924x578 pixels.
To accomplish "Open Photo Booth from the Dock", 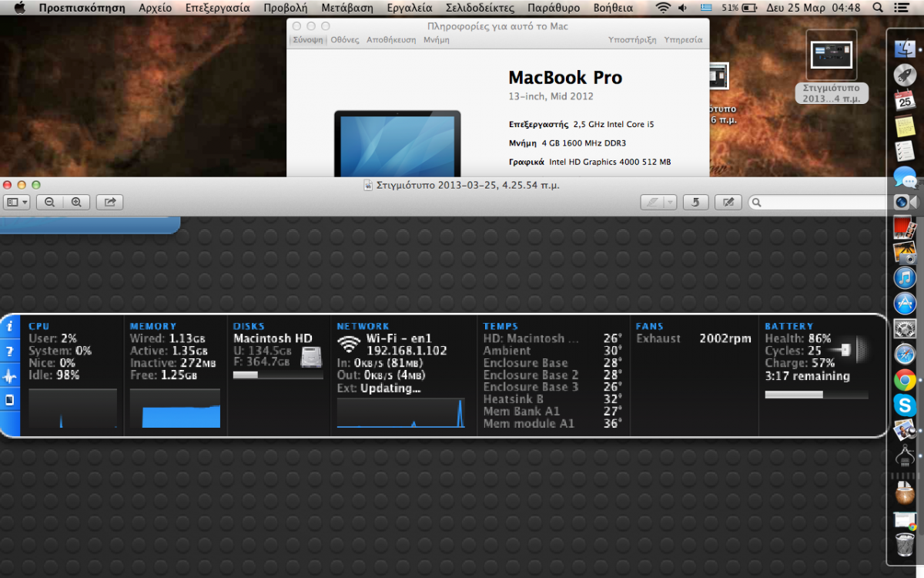I will point(905,227).
